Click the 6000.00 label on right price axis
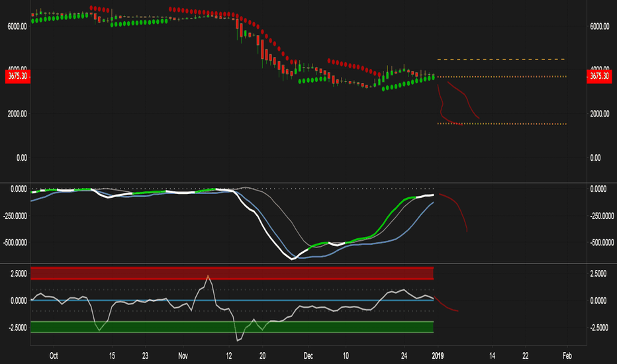This screenshot has height=364, width=617. pos(600,26)
